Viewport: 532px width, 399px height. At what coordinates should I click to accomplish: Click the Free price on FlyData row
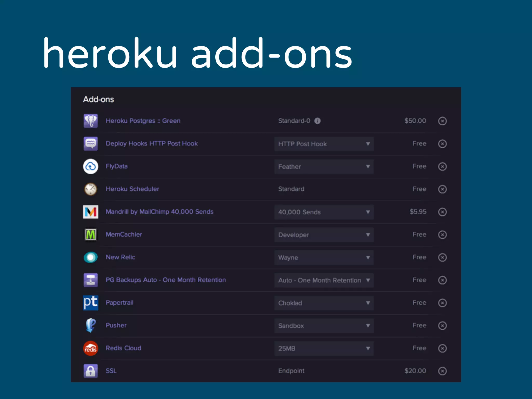(x=419, y=166)
